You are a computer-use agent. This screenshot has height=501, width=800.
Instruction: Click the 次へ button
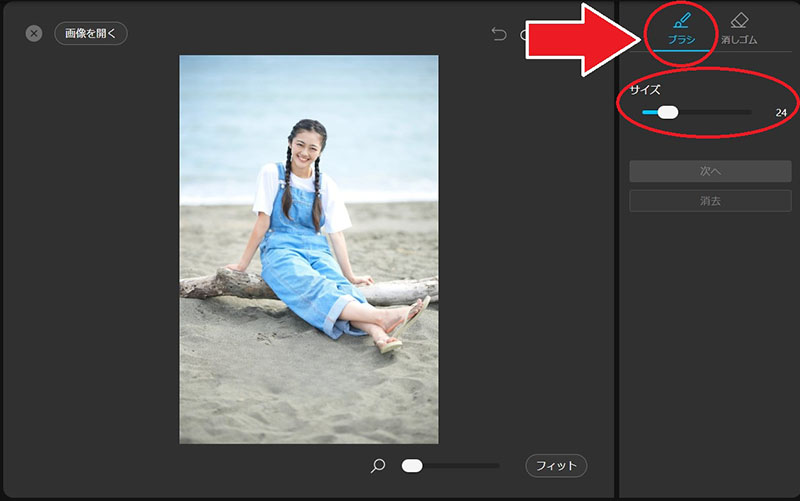click(710, 171)
